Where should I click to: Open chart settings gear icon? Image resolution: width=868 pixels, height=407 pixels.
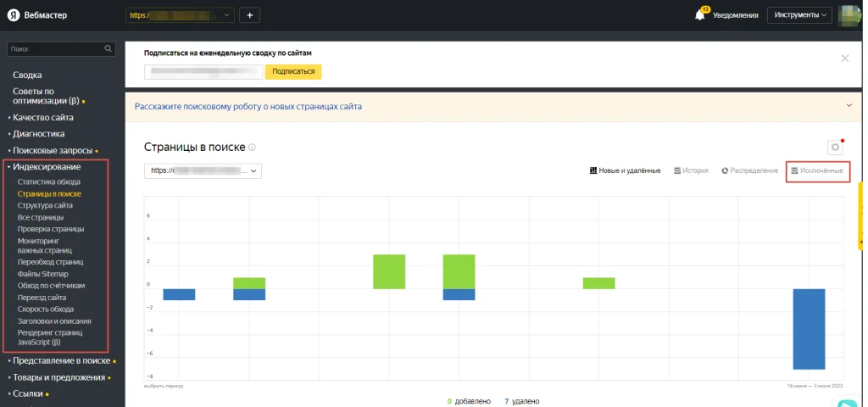tap(835, 148)
